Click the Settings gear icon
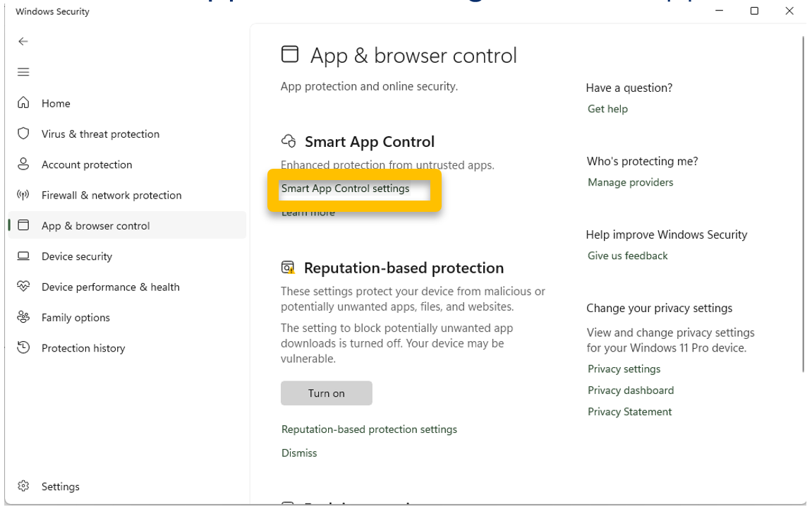 tap(23, 486)
